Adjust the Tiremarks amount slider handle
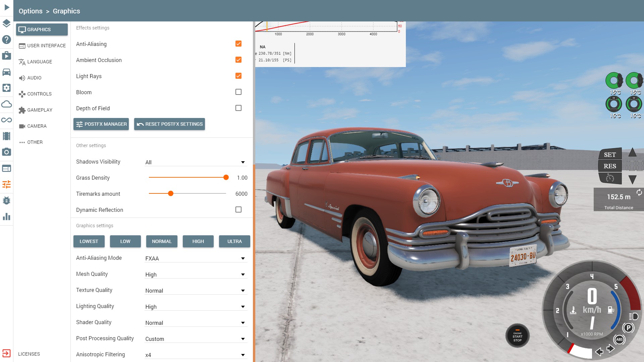The width and height of the screenshot is (644, 362). click(x=171, y=193)
